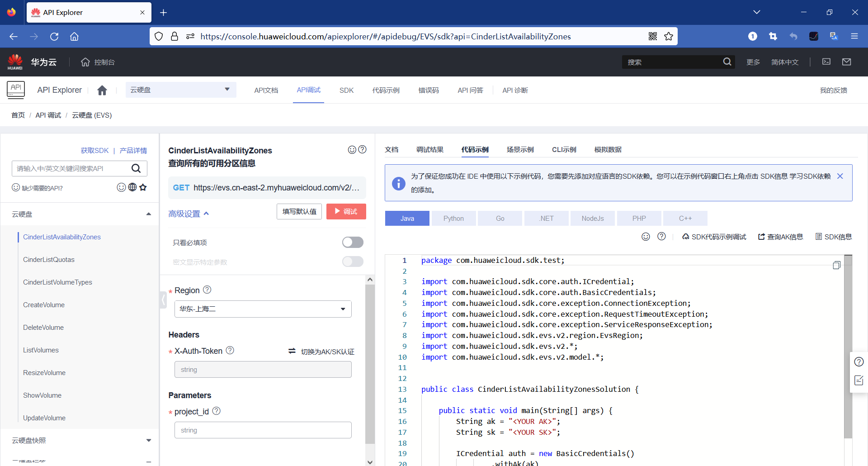The image size is (868, 466).
Task: Close the SDK dependency info banner
Action: [840, 176]
